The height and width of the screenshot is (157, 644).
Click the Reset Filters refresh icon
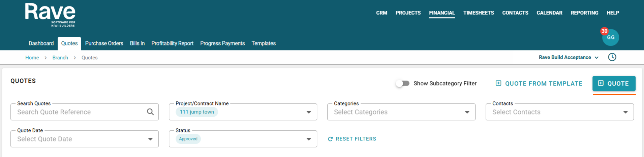click(330, 139)
